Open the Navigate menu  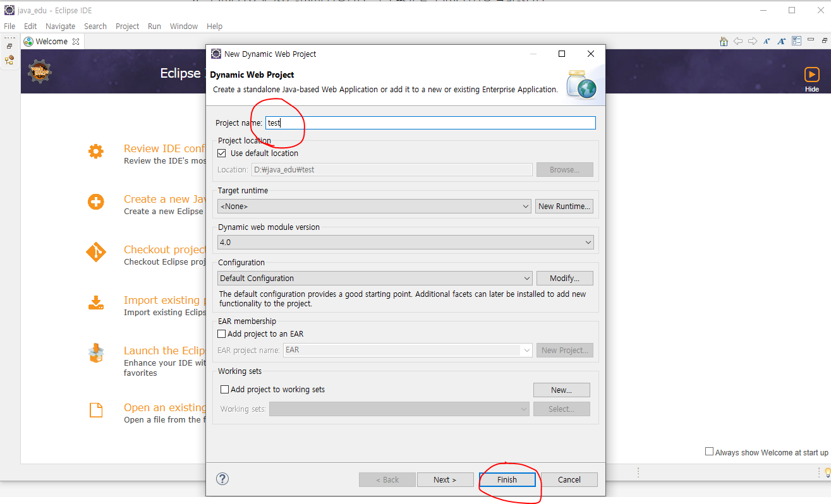[61, 27]
